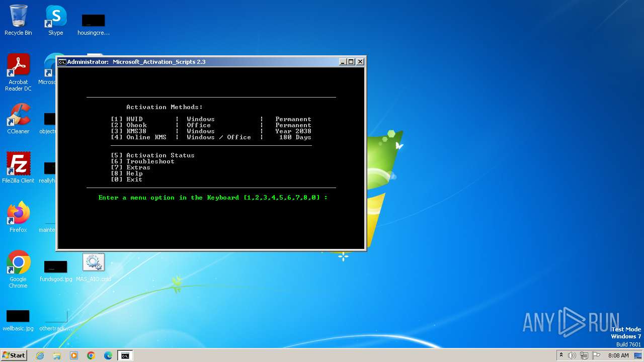Screen dimensions: 644x362
Task: Open the volume control in the tray
Action: tap(572, 355)
